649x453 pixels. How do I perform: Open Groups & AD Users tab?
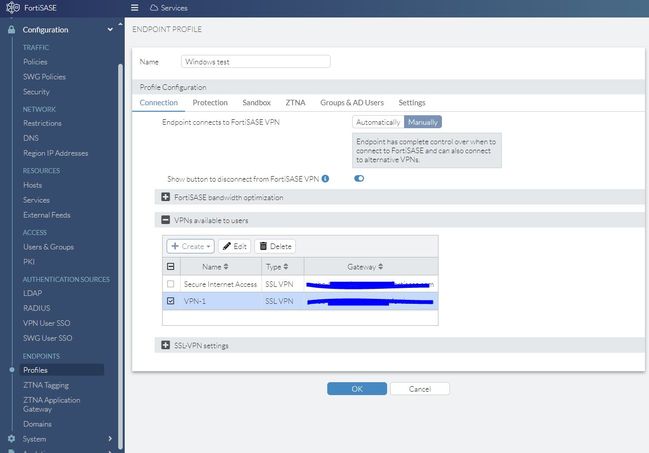pyautogui.click(x=352, y=103)
